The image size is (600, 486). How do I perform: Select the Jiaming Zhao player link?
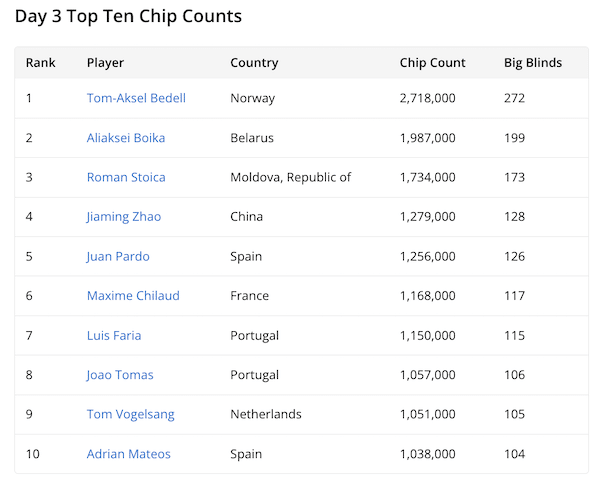(124, 217)
